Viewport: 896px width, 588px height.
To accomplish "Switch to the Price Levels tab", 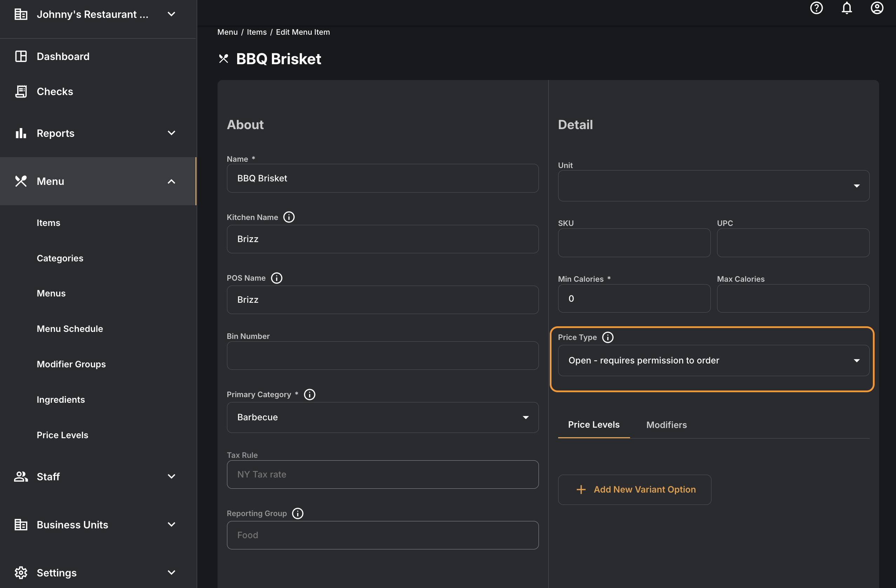I will [x=594, y=425].
